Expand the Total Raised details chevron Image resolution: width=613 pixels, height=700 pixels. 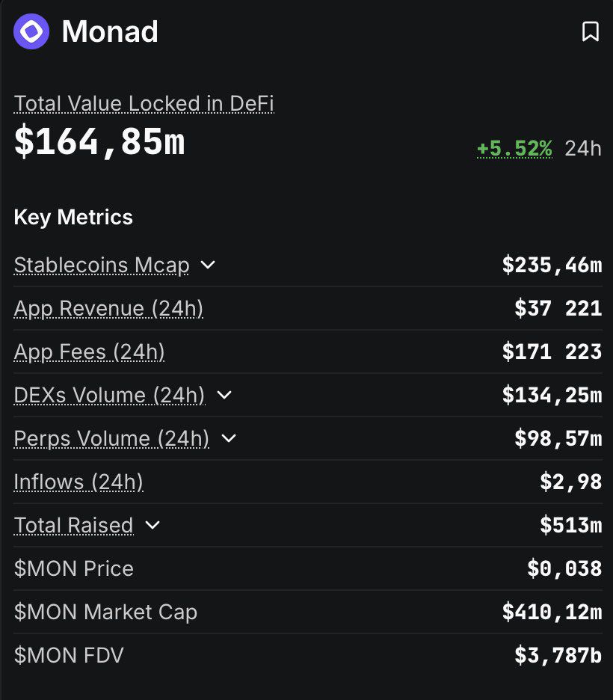153,525
